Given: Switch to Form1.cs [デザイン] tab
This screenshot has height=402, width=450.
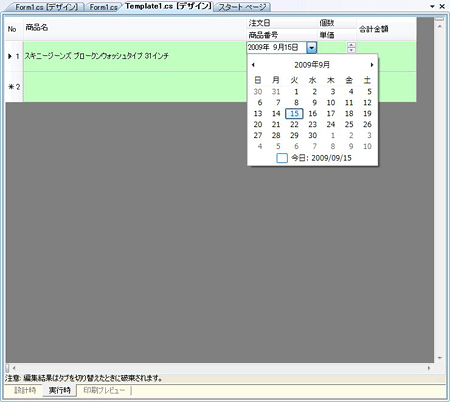Looking at the screenshot, I should [x=47, y=7].
